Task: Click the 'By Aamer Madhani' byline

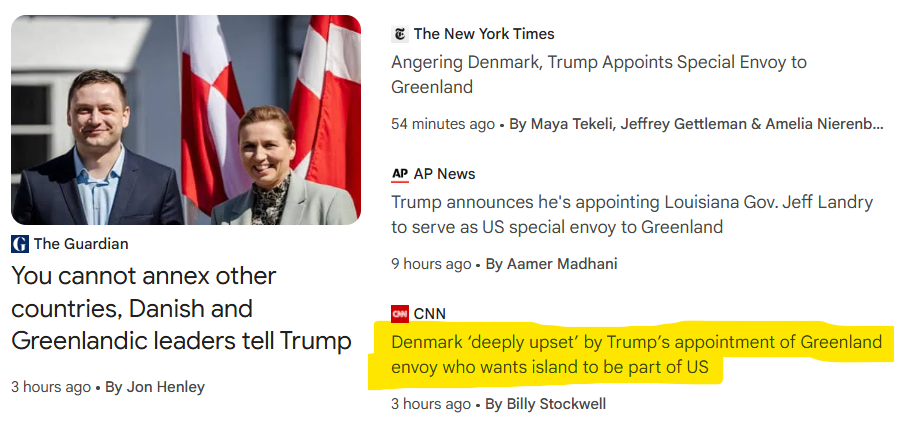Action: [x=551, y=264]
